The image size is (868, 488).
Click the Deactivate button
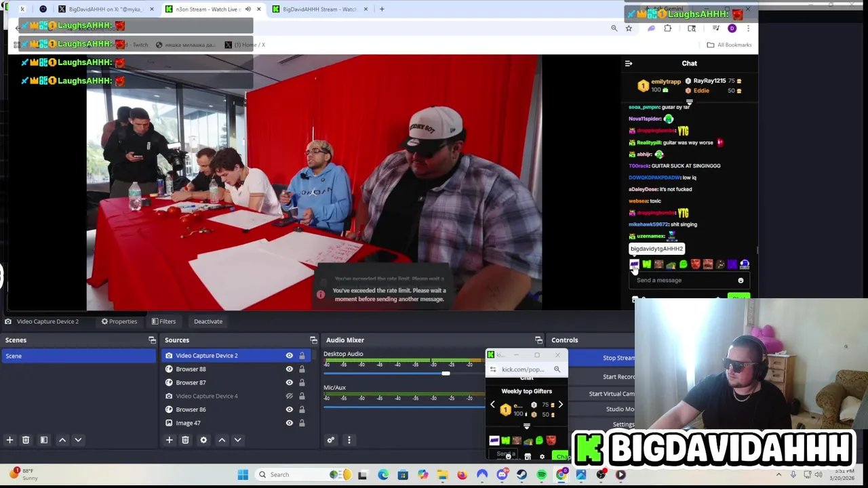(x=208, y=321)
